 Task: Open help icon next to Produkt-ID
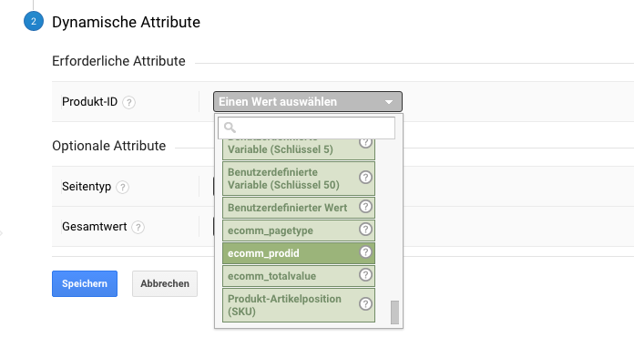coord(129,102)
